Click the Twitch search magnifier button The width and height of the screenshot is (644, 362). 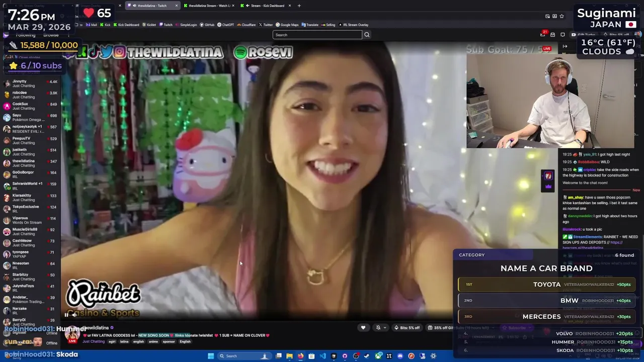(367, 35)
